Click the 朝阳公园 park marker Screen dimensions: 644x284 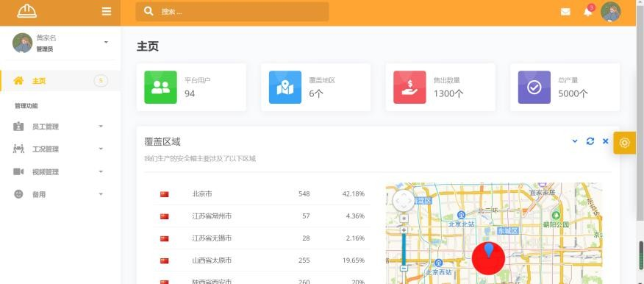tap(556, 216)
